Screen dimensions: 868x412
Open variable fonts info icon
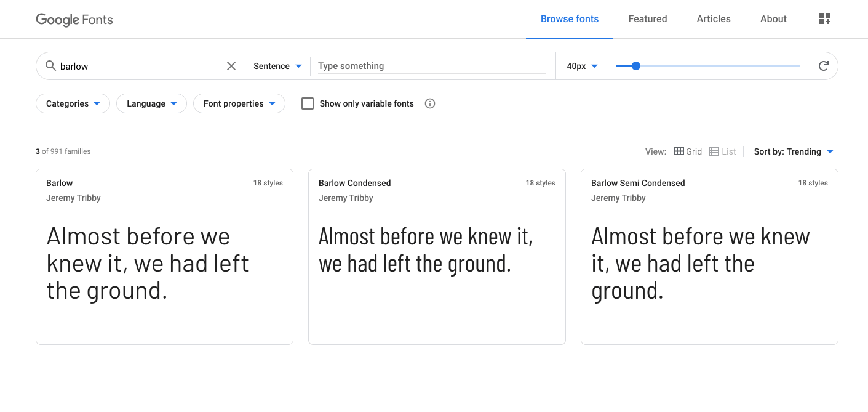[x=430, y=103]
